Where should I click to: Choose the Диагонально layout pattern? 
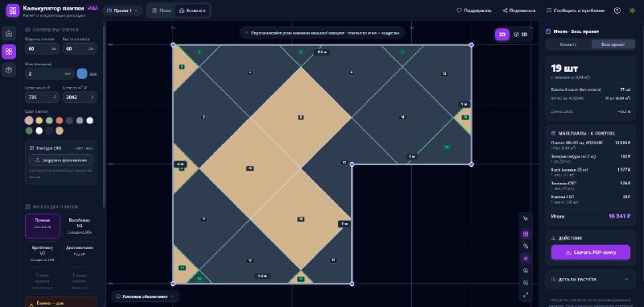[x=79, y=254]
